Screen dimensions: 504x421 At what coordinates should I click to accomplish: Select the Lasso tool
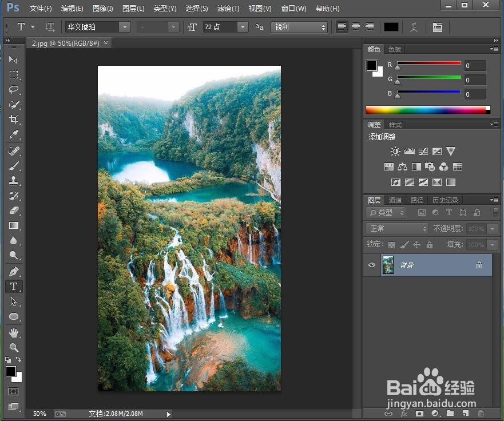[x=14, y=89]
